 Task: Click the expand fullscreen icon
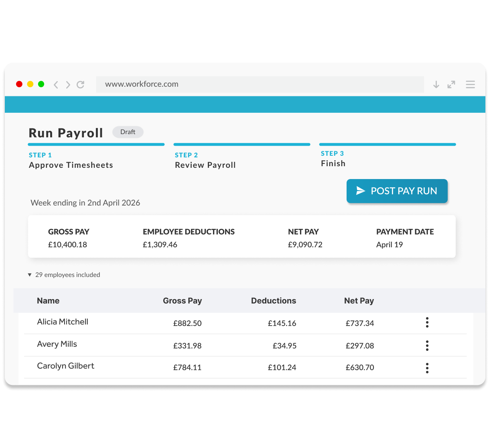tap(451, 85)
